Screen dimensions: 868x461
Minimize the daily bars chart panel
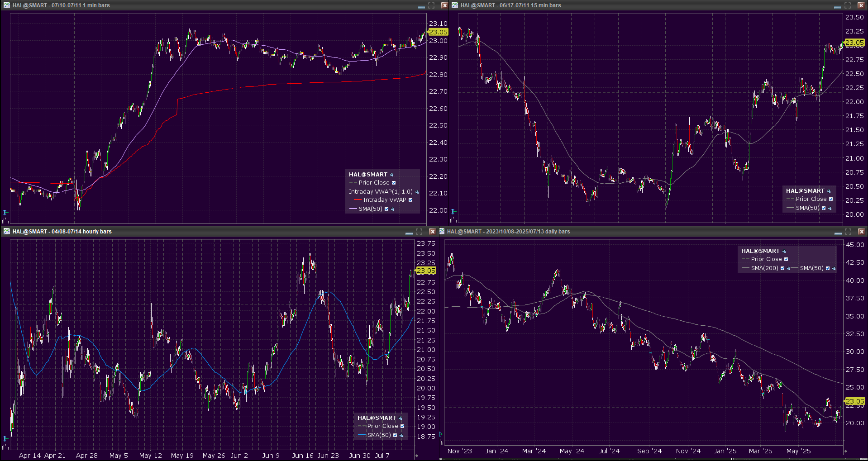coord(838,232)
